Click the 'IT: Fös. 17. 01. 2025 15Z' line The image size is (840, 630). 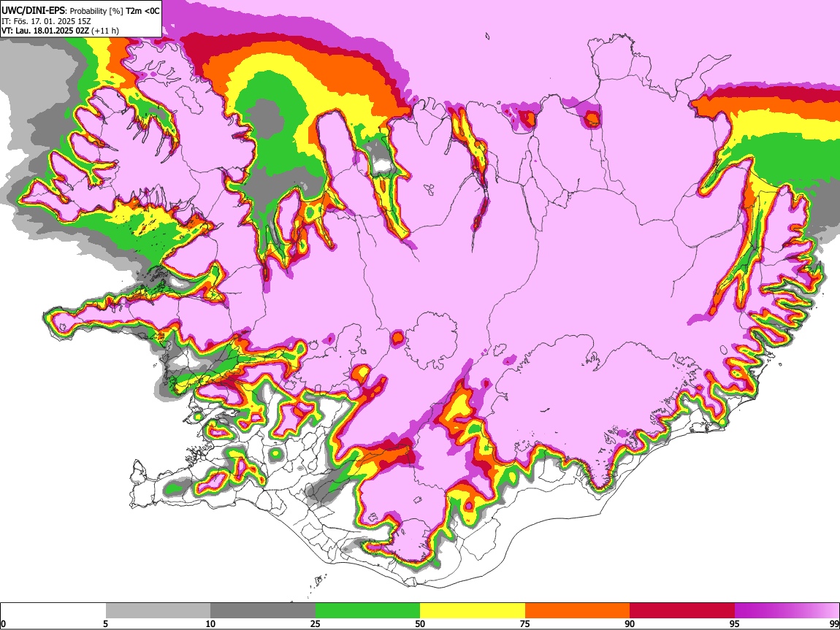point(46,21)
